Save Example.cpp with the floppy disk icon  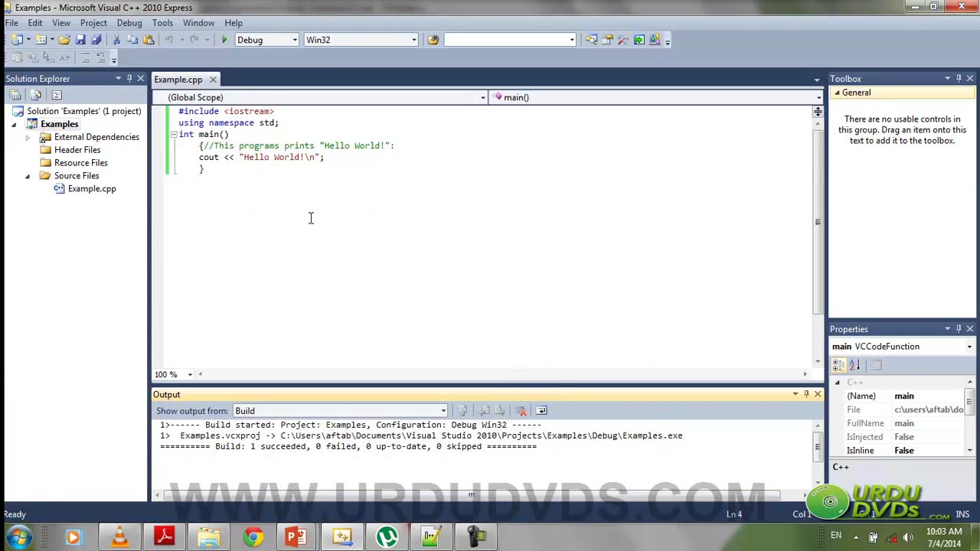click(80, 40)
